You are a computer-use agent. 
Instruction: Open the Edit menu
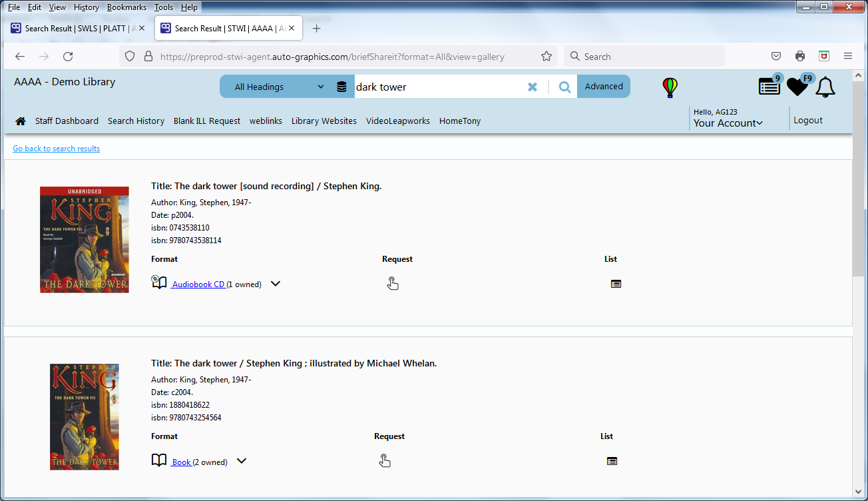coord(35,7)
